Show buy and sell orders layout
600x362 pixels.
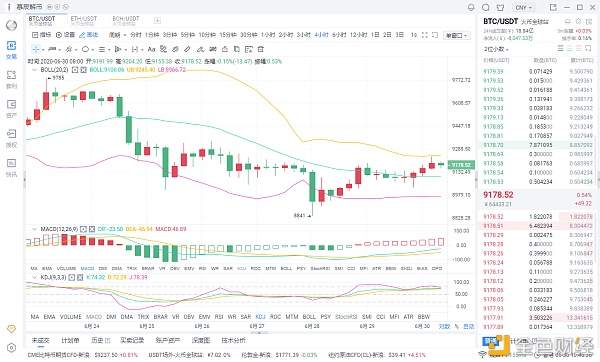(561, 49)
